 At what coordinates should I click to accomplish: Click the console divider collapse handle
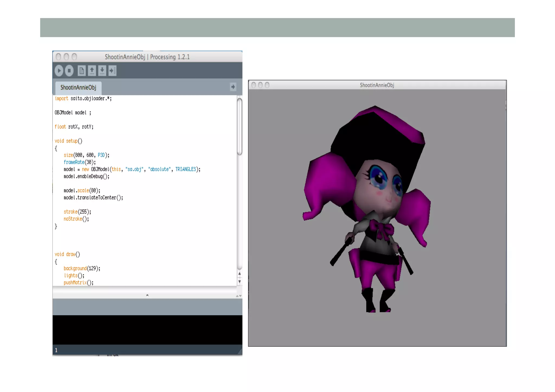147,295
